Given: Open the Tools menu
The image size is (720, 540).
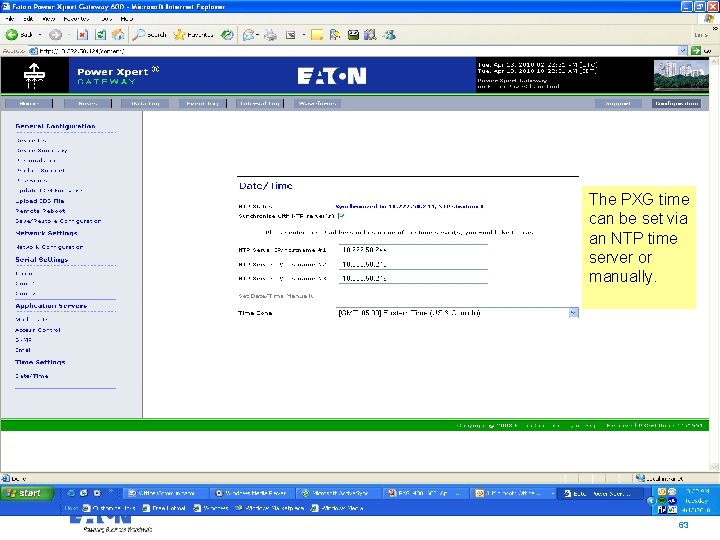Looking at the screenshot, I should pyautogui.click(x=107, y=19).
